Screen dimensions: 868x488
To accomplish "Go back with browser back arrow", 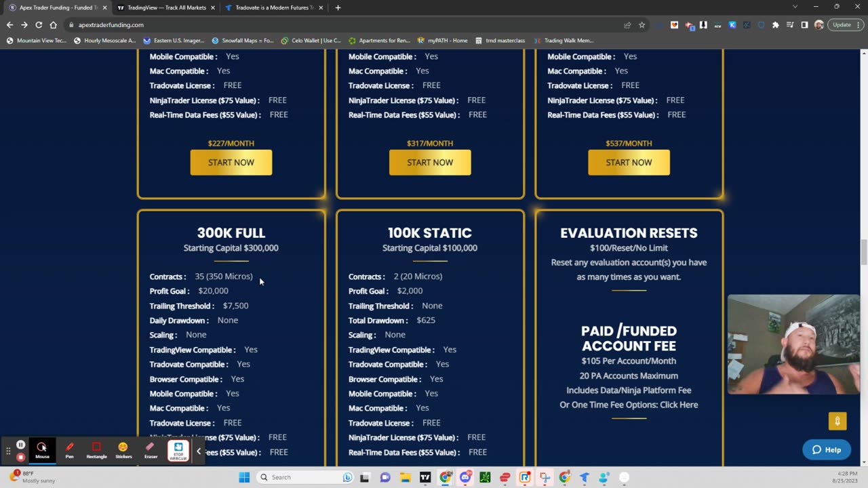I will click(9, 25).
